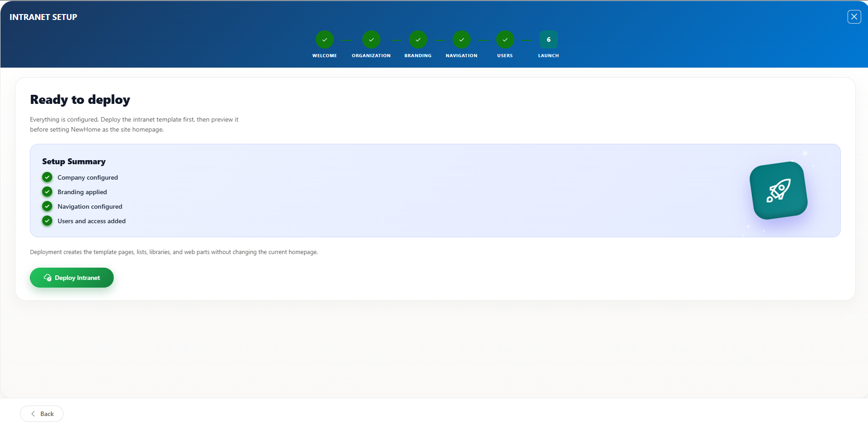Click the LAUNCH step label
Image resolution: width=868 pixels, height=426 pixels.
549,56
